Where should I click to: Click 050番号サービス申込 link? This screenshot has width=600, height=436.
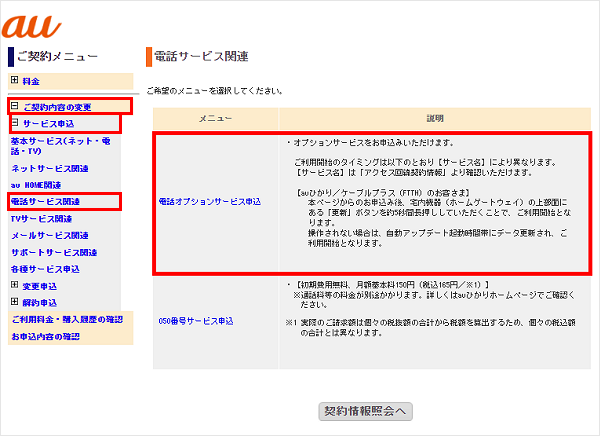point(196,321)
